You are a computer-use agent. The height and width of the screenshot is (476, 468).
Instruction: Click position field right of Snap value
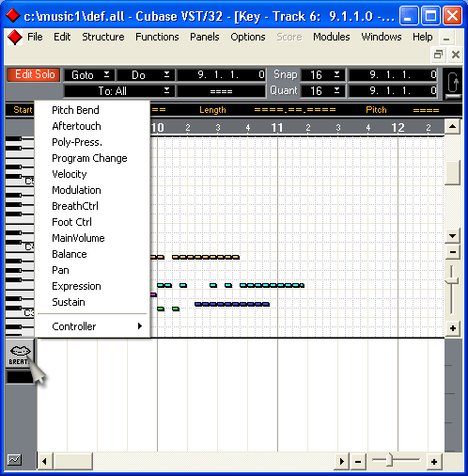click(x=393, y=74)
